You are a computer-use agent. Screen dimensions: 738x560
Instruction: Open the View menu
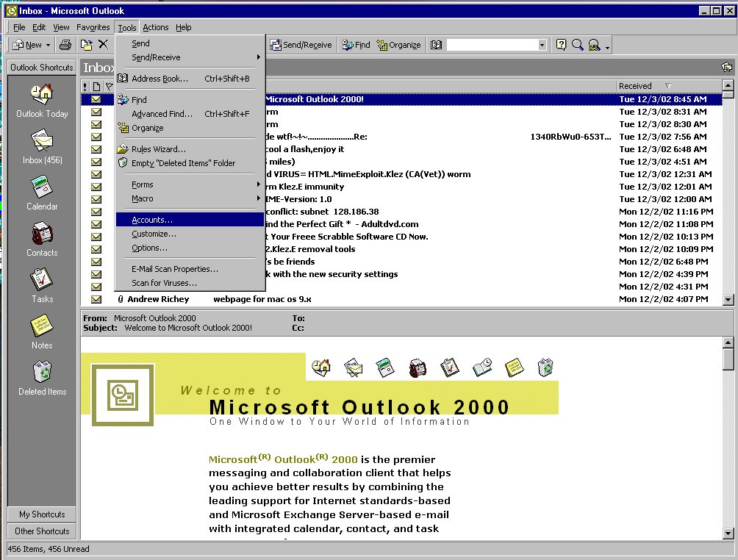61,27
